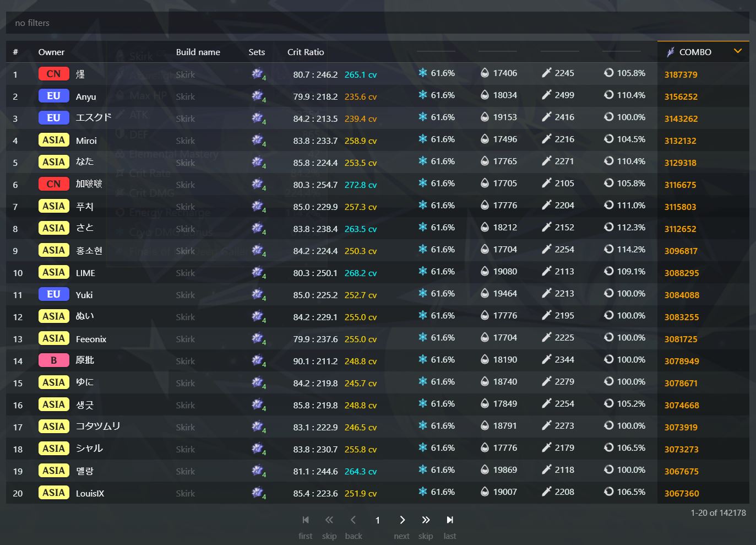Screen dimensions: 756x545
Task: Click crit value 268.2 cv
Action: pos(361,273)
